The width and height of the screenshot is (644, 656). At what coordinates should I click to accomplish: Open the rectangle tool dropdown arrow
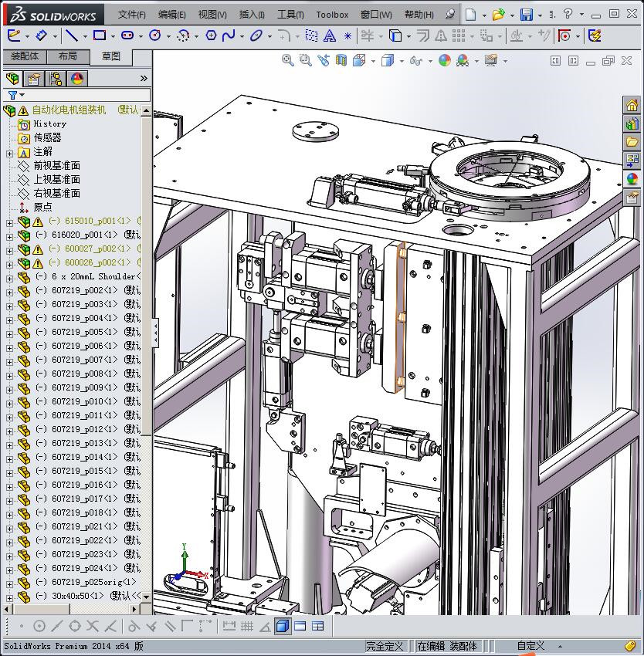click(x=113, y=36)
